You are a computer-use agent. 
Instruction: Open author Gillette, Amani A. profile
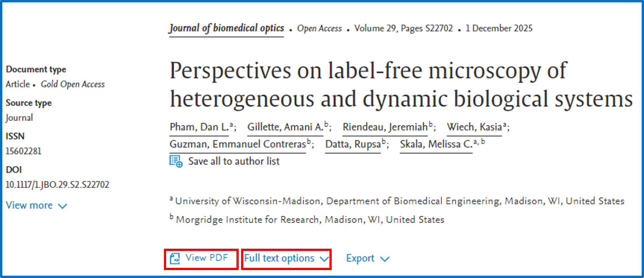tap(285, 127)
